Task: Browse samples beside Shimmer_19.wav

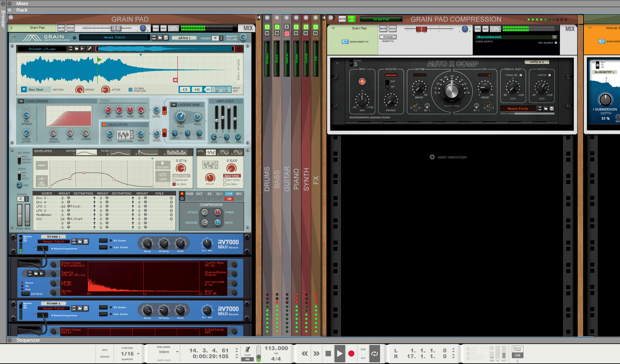Action: click(x=77, y=49)
